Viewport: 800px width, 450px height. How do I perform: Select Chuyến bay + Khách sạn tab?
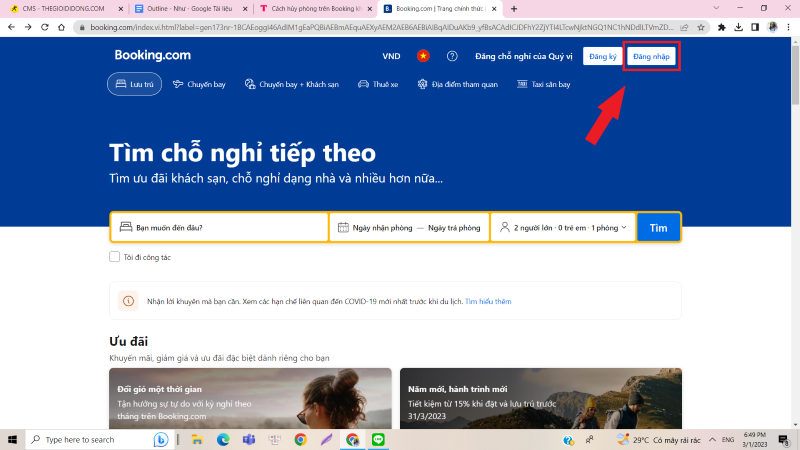click(292, 84)
